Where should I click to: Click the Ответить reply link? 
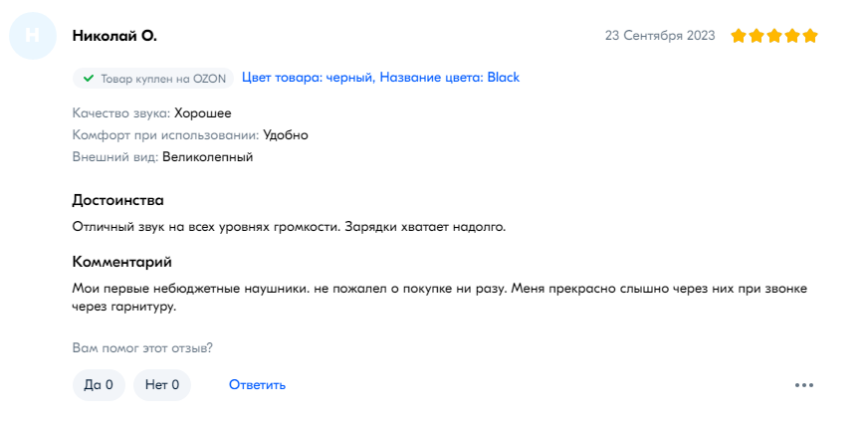coord(258,385)
